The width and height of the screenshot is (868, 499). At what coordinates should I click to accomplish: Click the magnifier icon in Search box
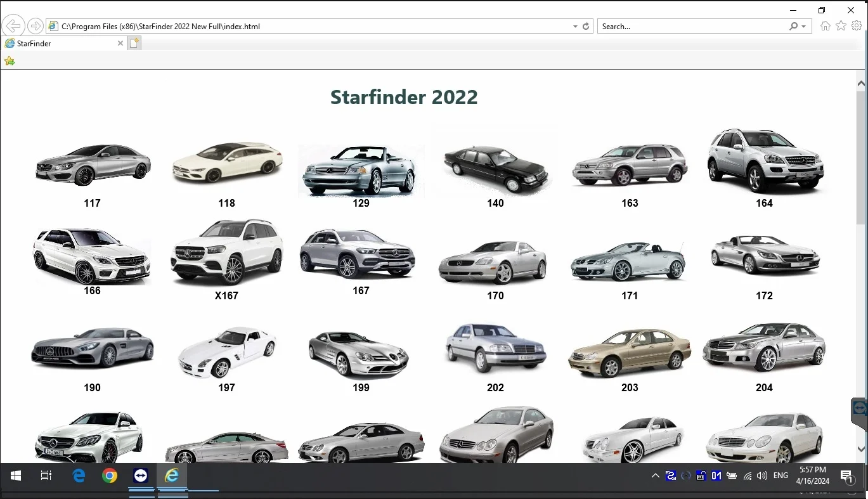[x=793, y=27]
